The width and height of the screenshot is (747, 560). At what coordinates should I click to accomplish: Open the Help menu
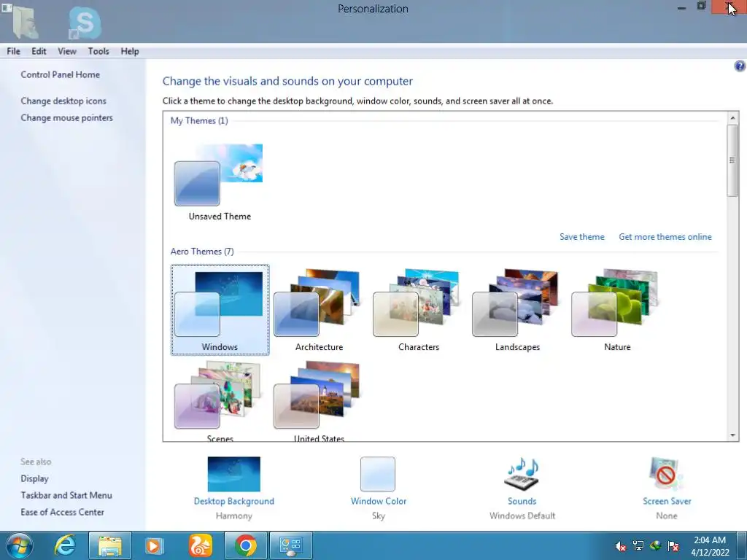pyautogui.click(x=130, y=52)
